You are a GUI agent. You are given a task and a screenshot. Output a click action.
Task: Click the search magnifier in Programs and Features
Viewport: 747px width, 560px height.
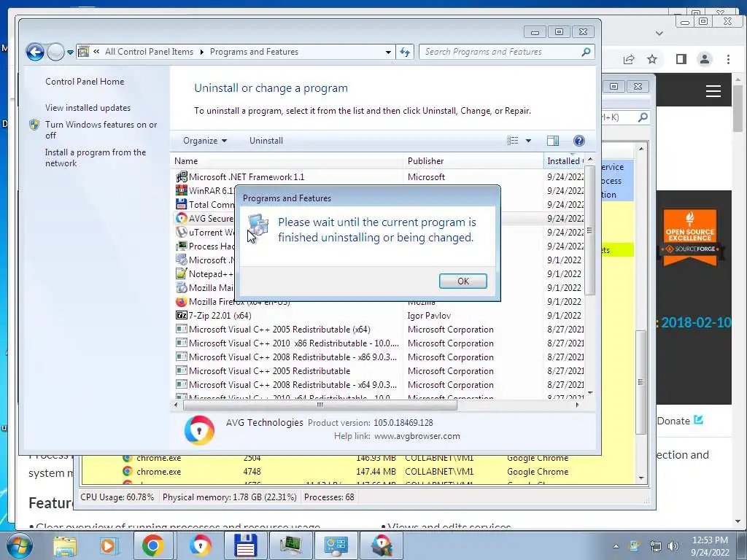click(x=586, y=52)
